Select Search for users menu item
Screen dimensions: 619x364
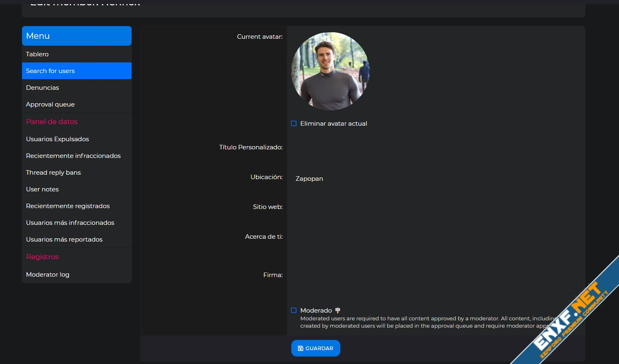pos(77,71)
